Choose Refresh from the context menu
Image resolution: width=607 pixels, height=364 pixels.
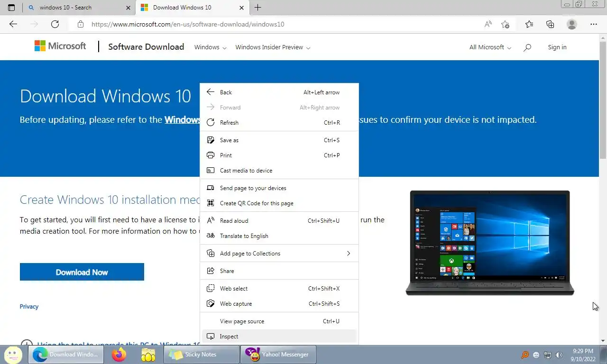pos(279,123)
